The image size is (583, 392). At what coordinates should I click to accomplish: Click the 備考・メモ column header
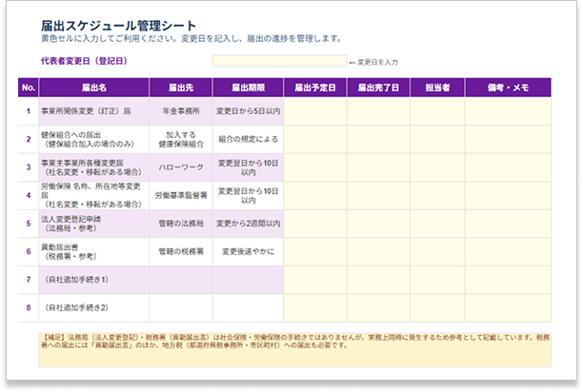[508, 88]
